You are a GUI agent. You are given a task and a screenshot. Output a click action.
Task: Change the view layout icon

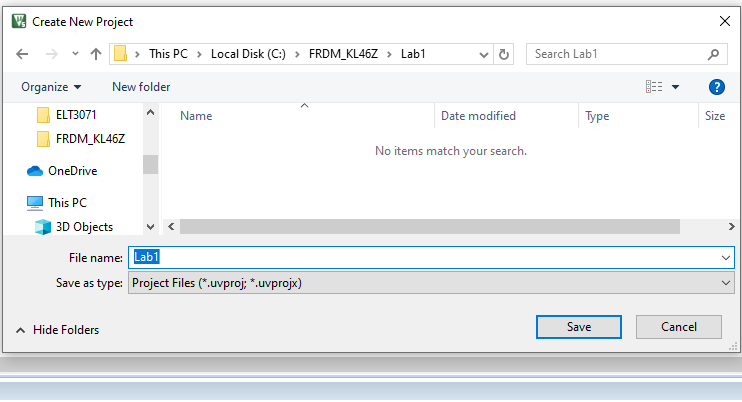coord(654,87)
